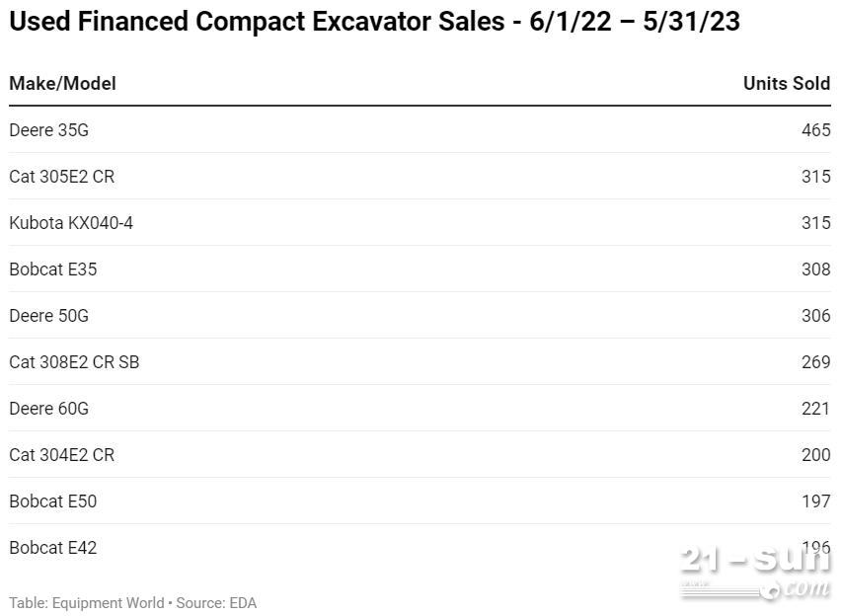Click the 221 units sold value

(x=815, y=408)
